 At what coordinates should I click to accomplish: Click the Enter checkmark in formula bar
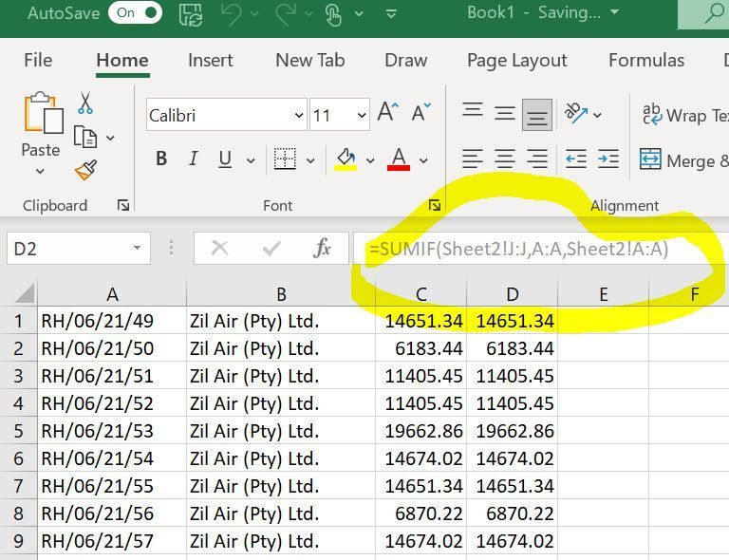click(271, 248)
